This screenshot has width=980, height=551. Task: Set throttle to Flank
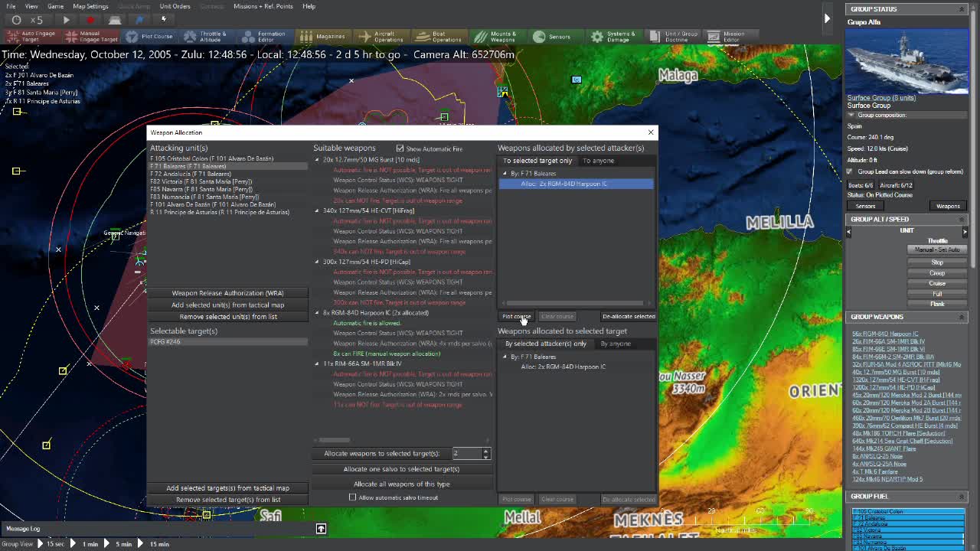point(937,304)
